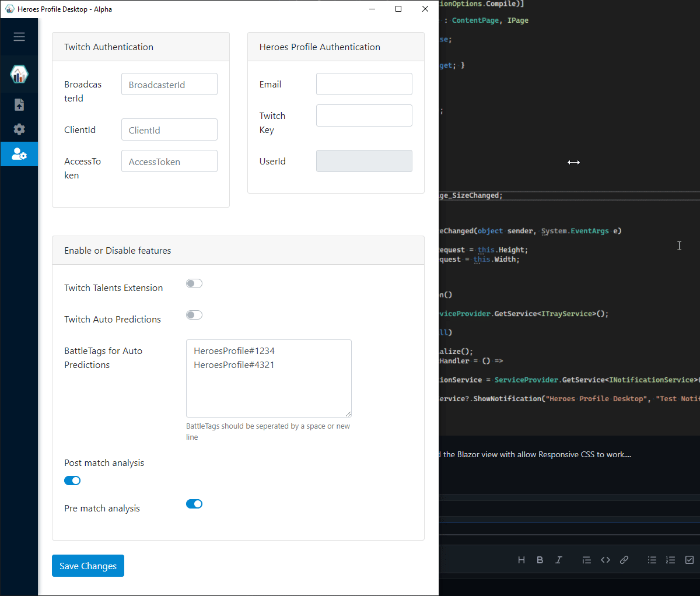Click the Twitch Authentication card header
The height and width of the screenshot is (596, 700).
pyautogui.click(x=141, y=47)
